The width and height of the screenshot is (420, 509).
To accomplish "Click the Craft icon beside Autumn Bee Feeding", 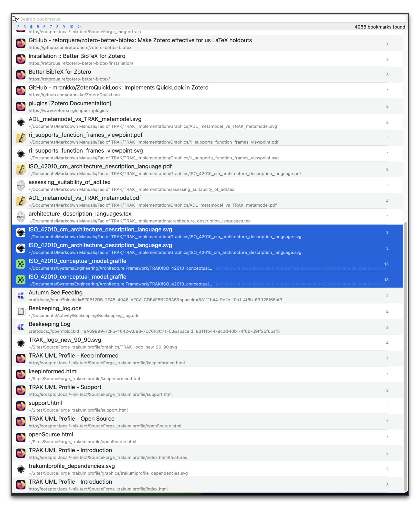I will (21, 296).
